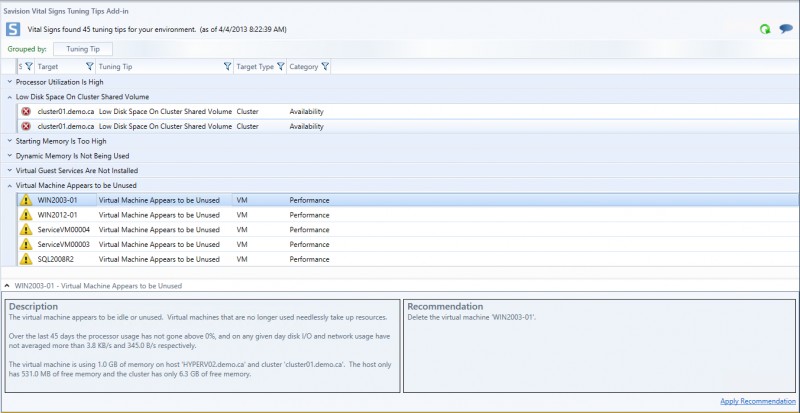
Task: Click Description heading in details pane
Action: point(33,306)
